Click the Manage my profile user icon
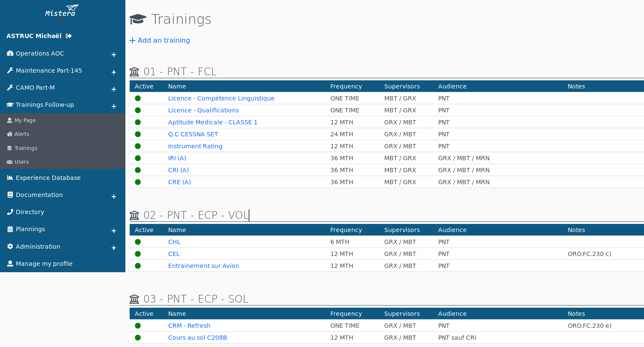Screen dimensions: 644x347 pyautogui.click(x=10, y=264)
